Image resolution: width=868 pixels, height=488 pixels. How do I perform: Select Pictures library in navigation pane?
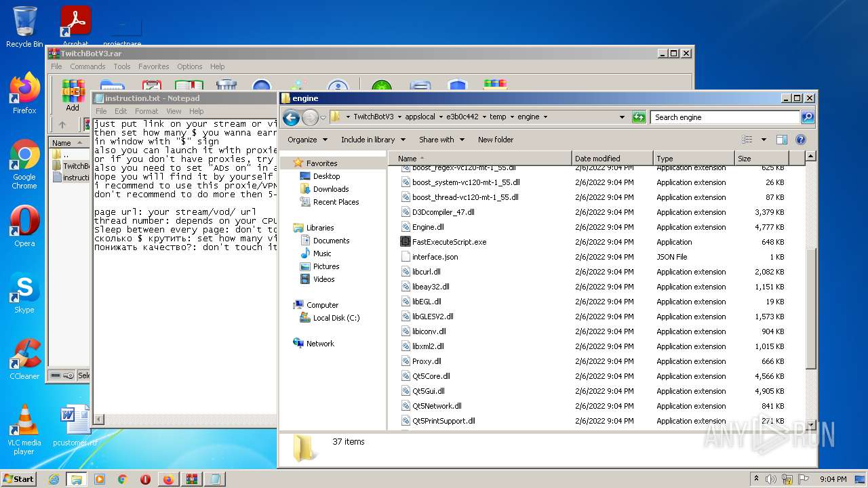coord(326,266)
